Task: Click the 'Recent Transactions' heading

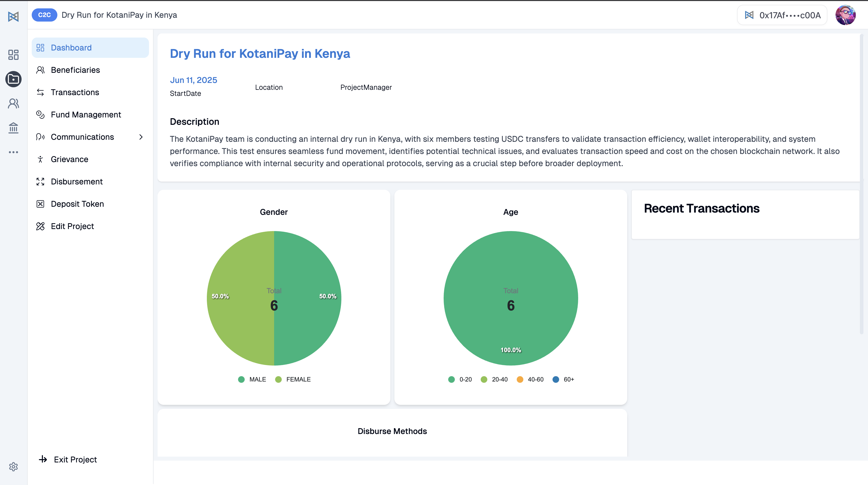Action: [702, 209]
